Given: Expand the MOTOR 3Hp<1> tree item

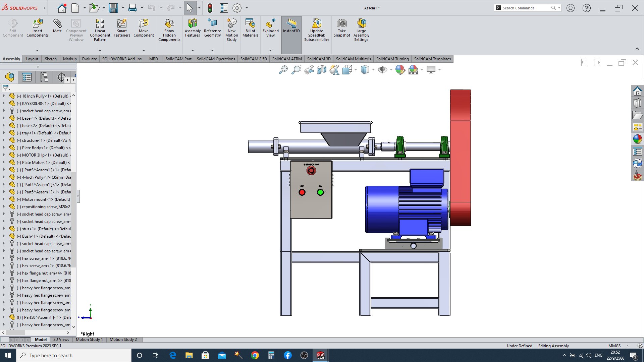Looking at the screenshot, I should click(4, 155).
